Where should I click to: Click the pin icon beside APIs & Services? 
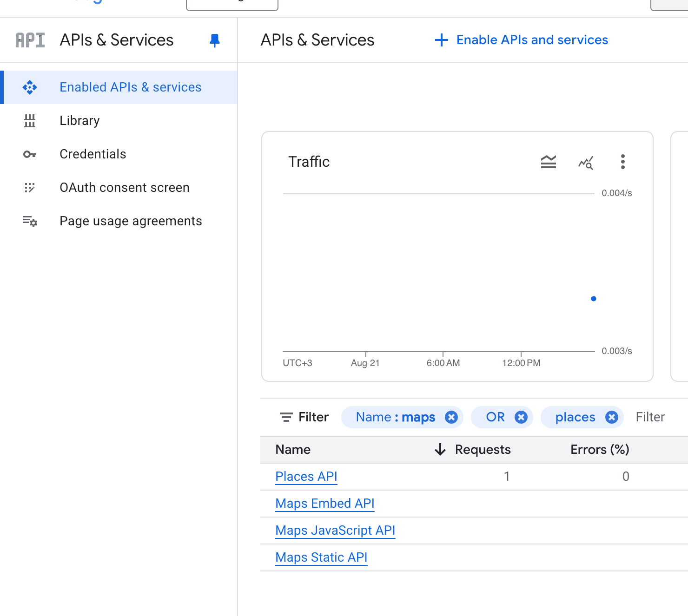click(214, 40)
